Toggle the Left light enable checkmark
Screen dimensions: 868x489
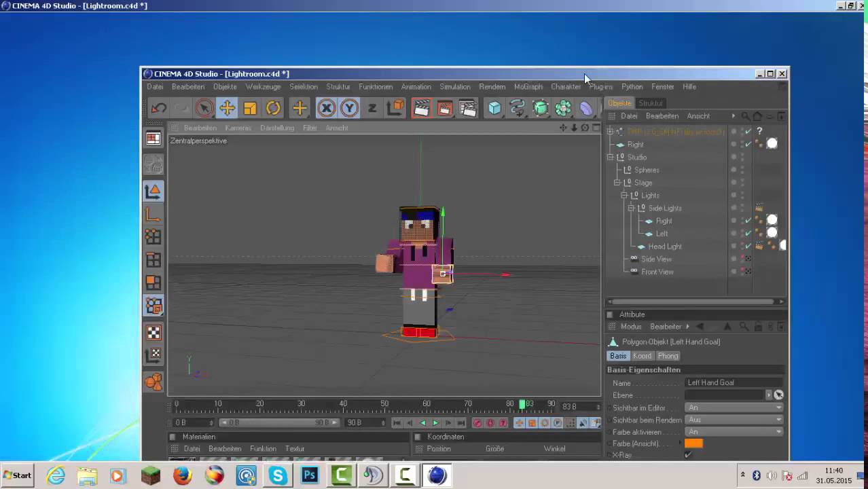tap(748, 233)
